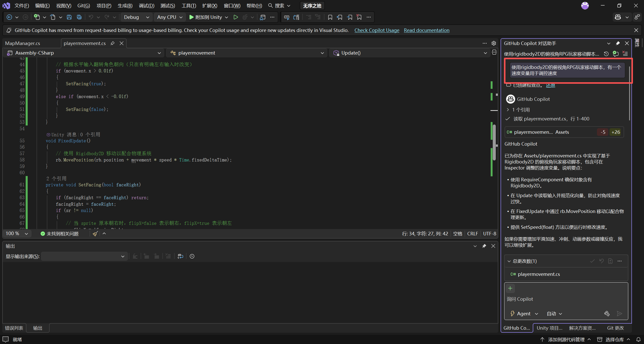Open the notifications bell in status bar
644x344 pixels.
pos(638,339)
